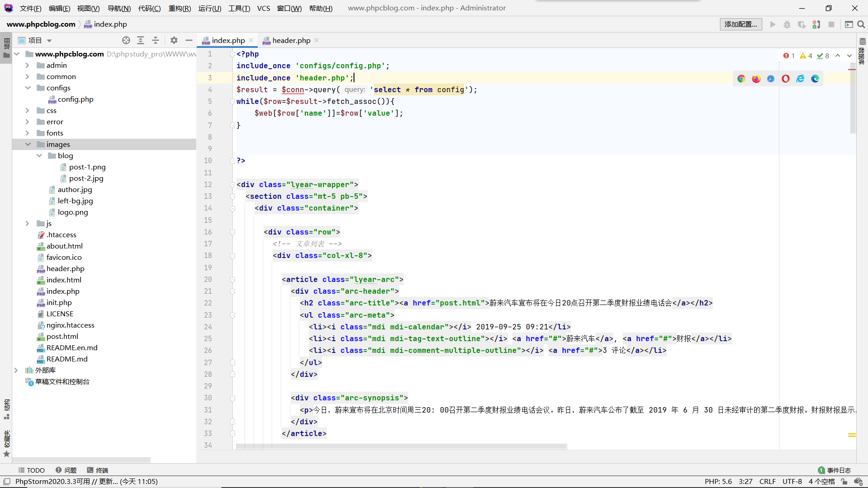Open the VCS menu
868x488 pixels.
[x=264, y=8]
